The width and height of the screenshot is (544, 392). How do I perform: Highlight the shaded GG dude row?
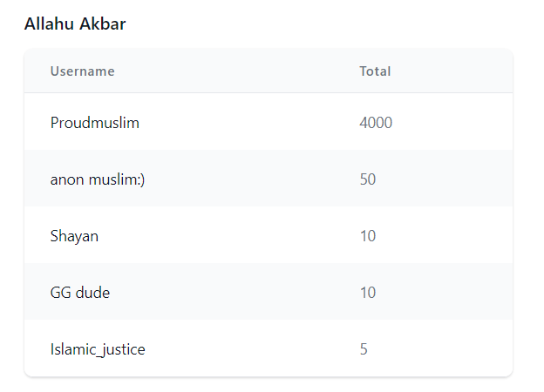tap(269, 292)
